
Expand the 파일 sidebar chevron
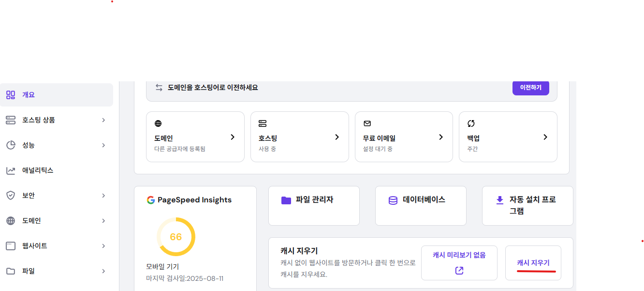[x=103, y=271]
